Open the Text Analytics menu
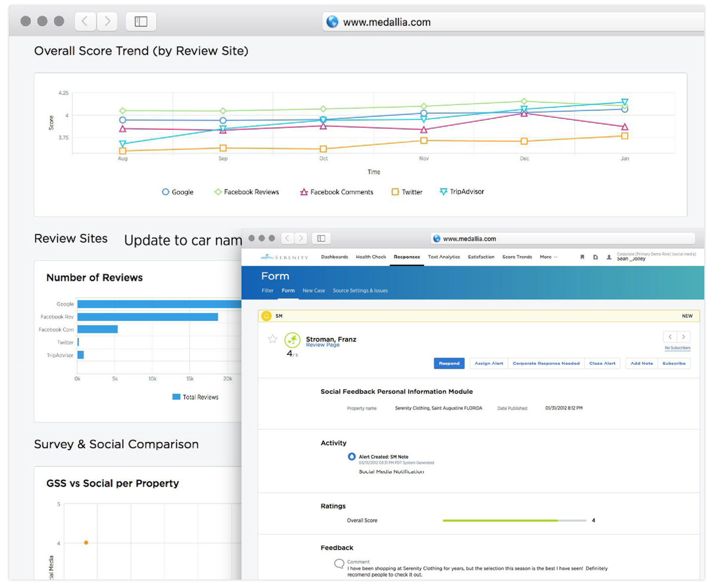This screenshot has width=712, height=588. coord(444,257)
